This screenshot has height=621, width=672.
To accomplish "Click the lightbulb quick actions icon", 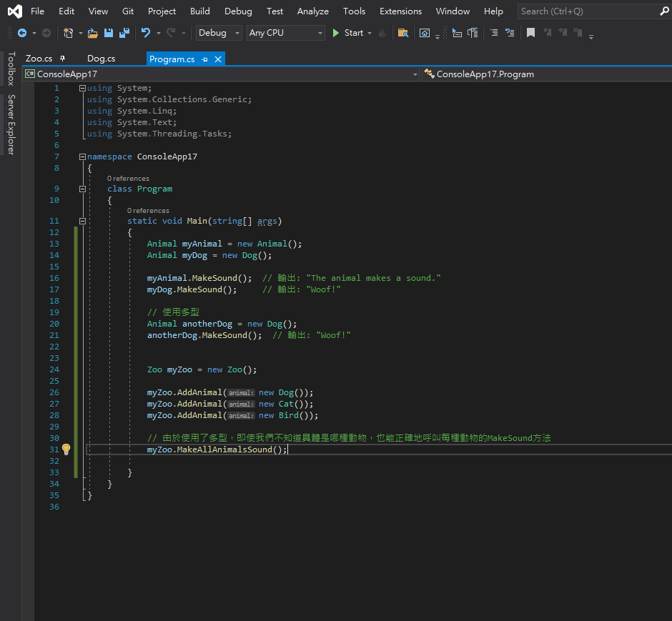I will [66, 449].
